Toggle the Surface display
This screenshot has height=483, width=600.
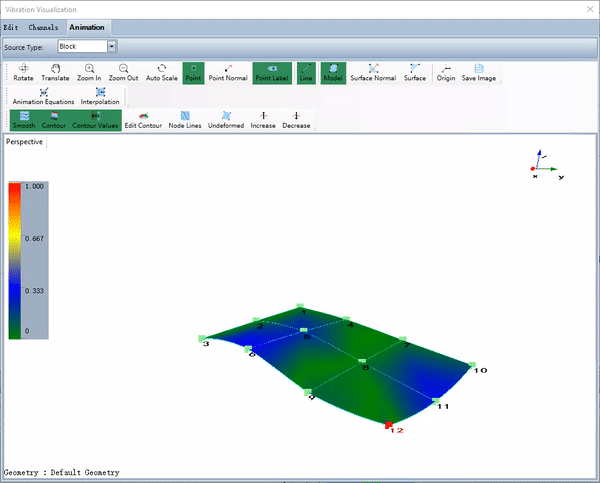(x=415, y=73)
